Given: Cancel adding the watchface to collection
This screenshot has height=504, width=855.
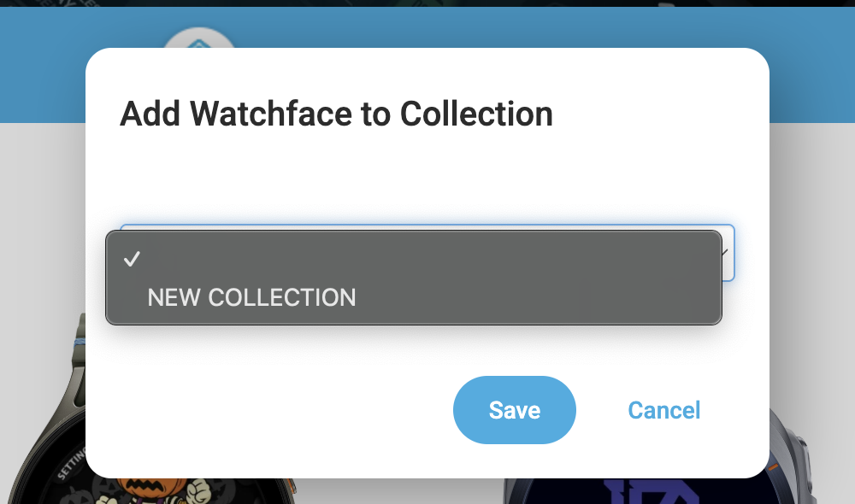Looking at the screenshot, I should (x=664, y=410).
